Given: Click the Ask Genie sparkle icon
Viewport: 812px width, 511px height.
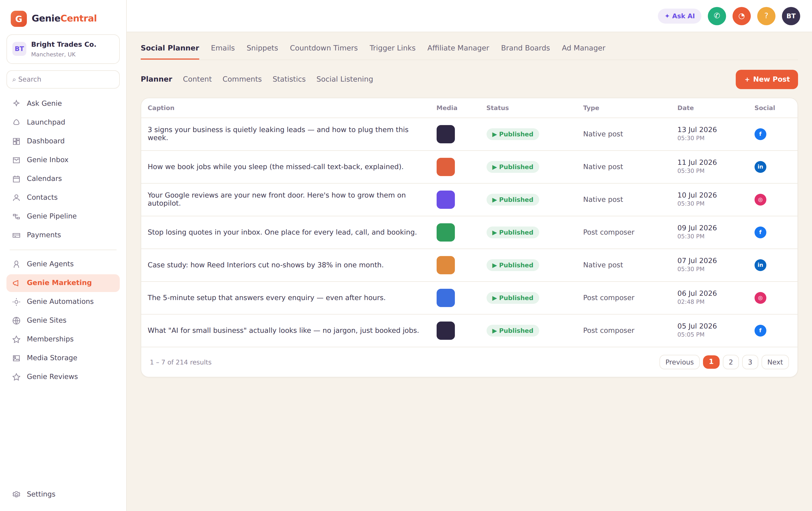Looking at the screenshot, I should 16,103.
